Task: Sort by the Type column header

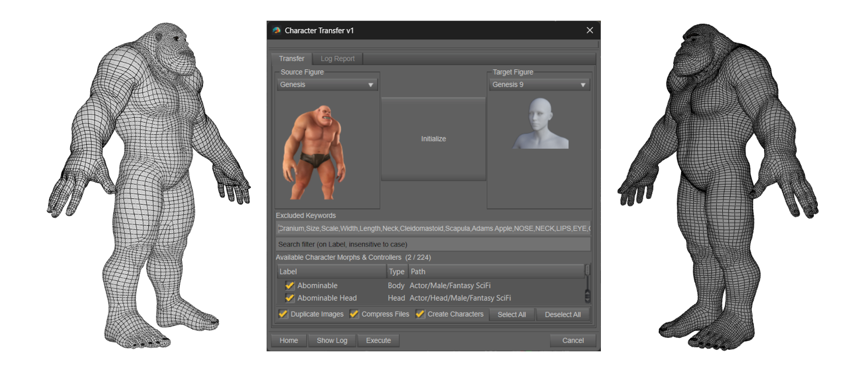Action: click(x=397, y=272)
